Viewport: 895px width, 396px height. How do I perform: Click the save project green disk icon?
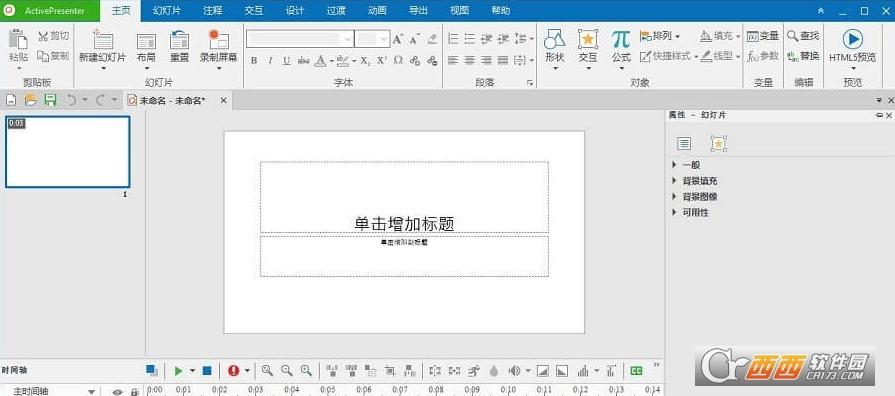tap(50, 100)
